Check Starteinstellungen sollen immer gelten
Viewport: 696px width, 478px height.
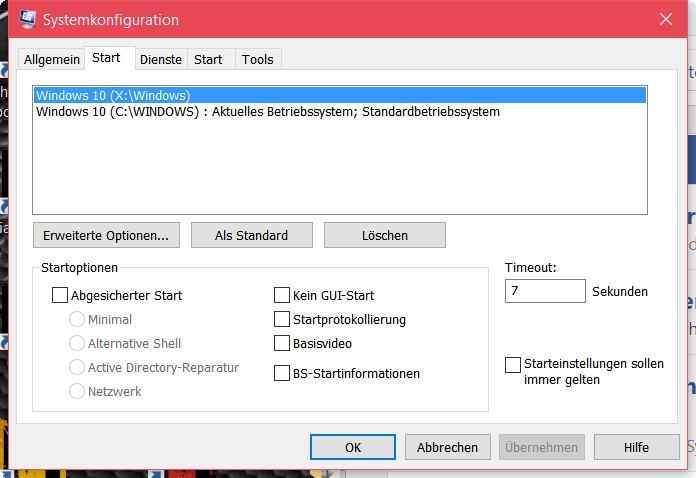point(513,365)
